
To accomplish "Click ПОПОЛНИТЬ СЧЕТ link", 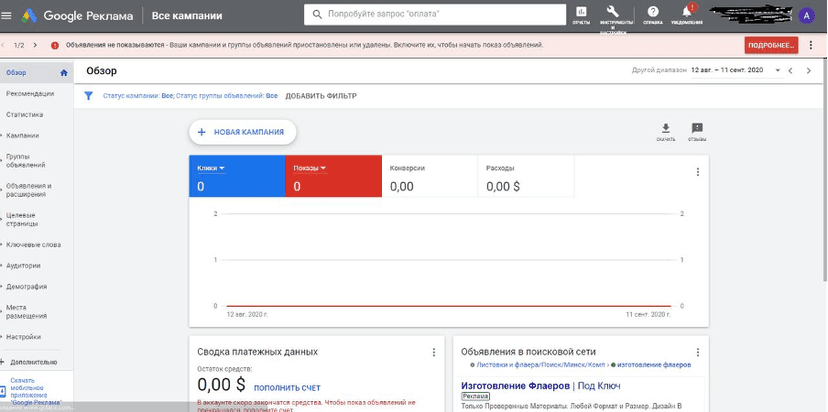I will (287, 388).
